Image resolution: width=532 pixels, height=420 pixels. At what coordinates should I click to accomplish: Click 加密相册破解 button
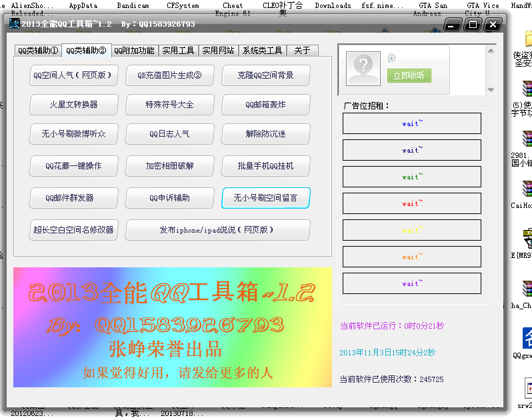point(169,166)
